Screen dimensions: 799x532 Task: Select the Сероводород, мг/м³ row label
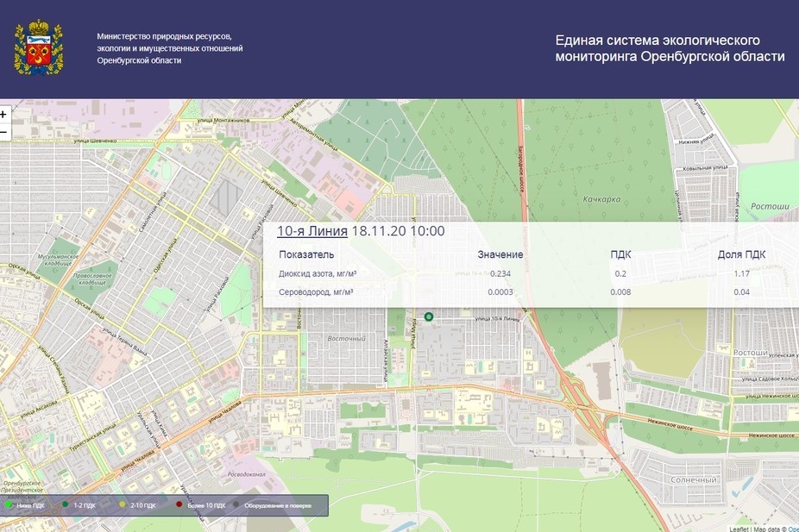click(x=316, y=292)
